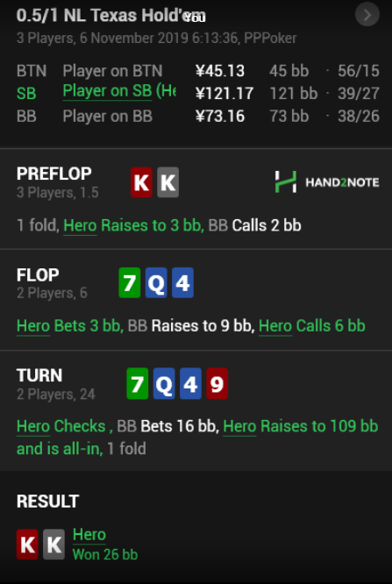Click the 'Won 26 bb' result text

point(105,554)
